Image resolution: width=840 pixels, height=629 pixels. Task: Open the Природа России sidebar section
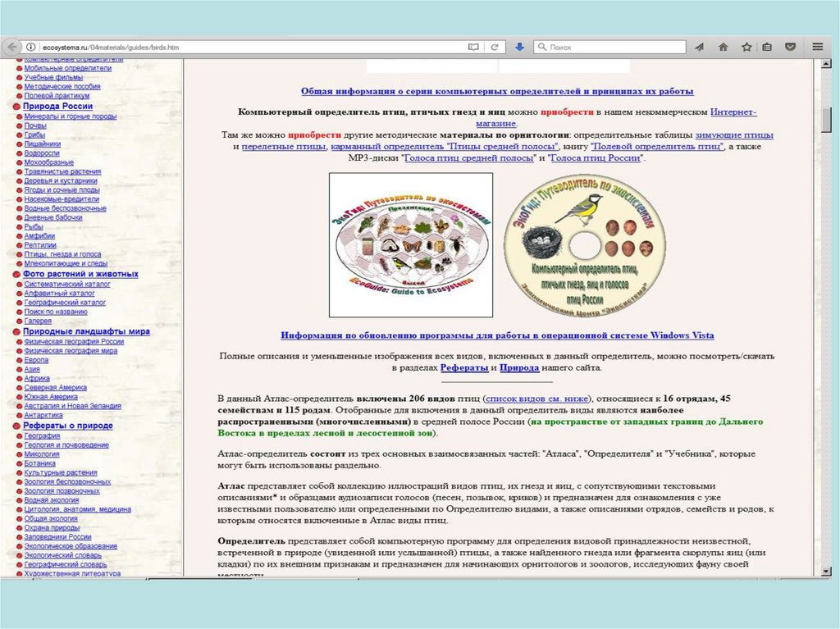(x=57, y=107)
